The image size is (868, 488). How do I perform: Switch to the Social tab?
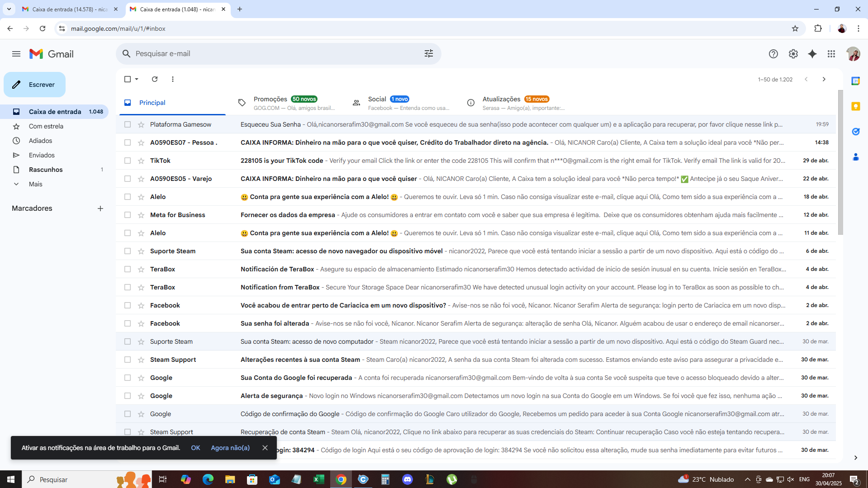coord(401,103)
